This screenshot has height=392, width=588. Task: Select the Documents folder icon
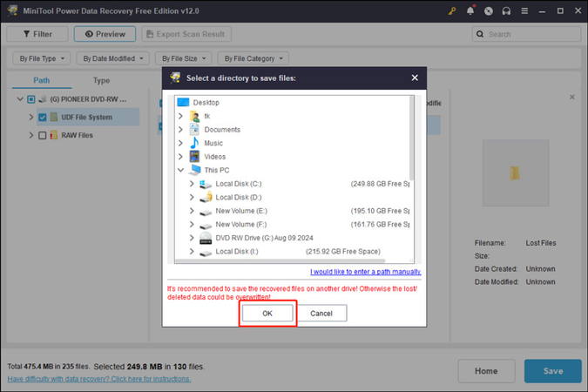pos(194,130)
